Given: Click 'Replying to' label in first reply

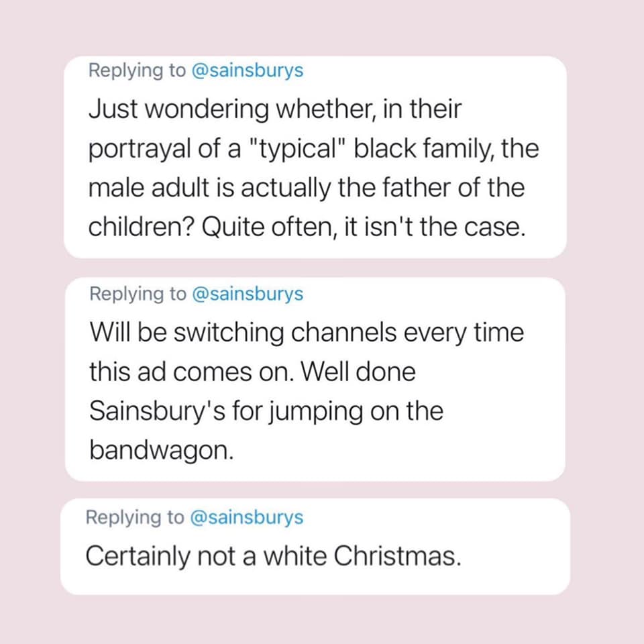Looking at the screenshot, I should (137, 70).
